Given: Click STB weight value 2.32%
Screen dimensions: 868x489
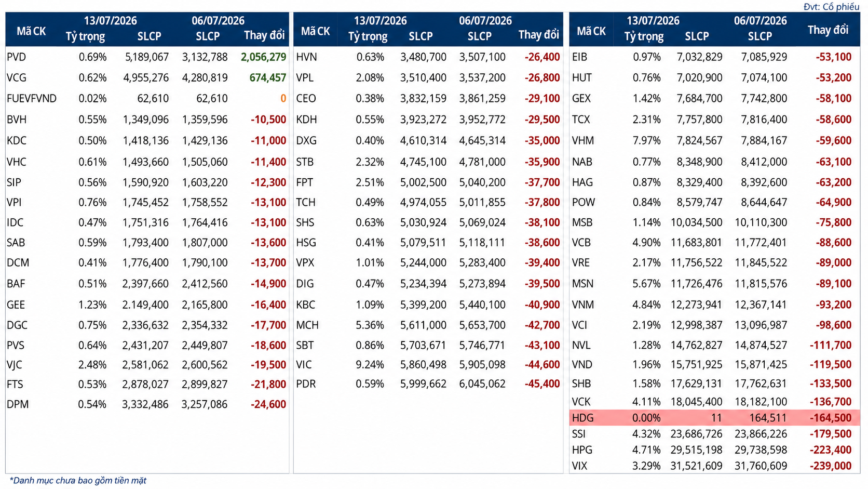Looking at the screenshot, I should 370,162.
